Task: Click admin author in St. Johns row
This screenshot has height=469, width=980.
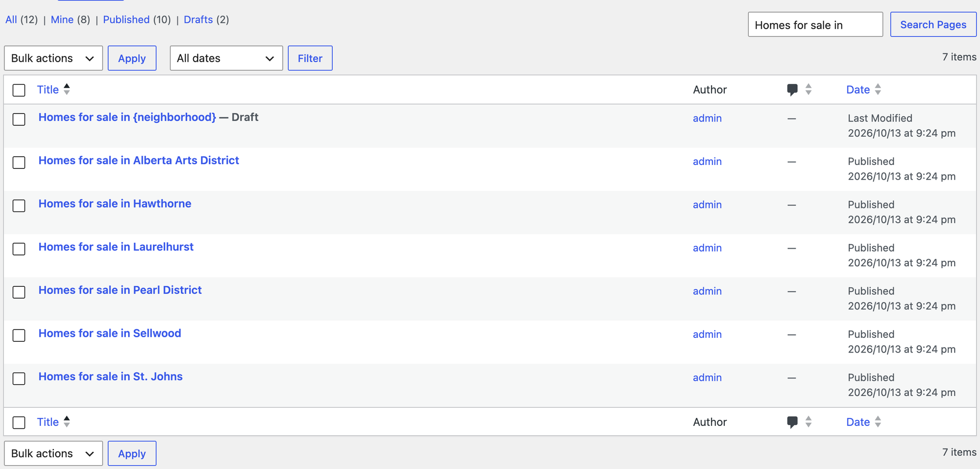Action: (x=707, y=377)
